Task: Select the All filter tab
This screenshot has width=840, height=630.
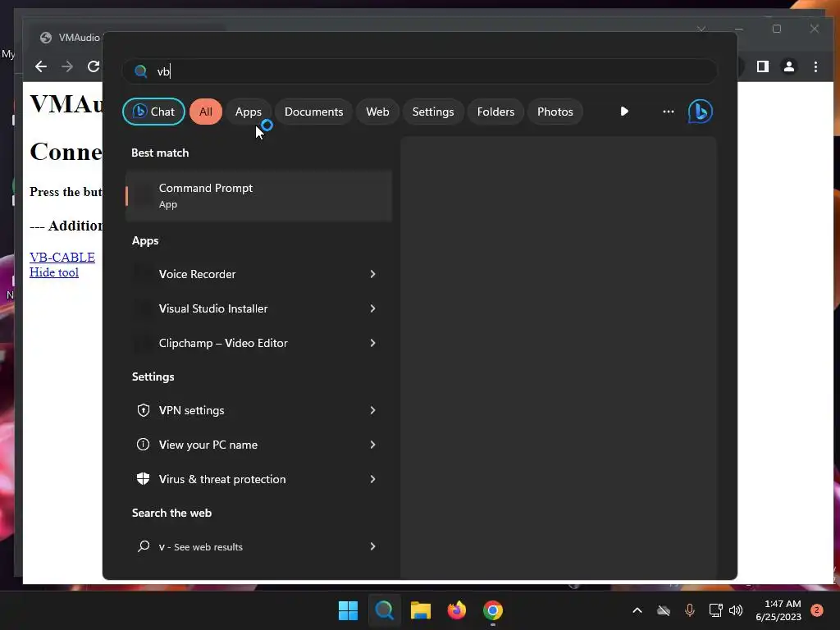Action: pos(206,112)
